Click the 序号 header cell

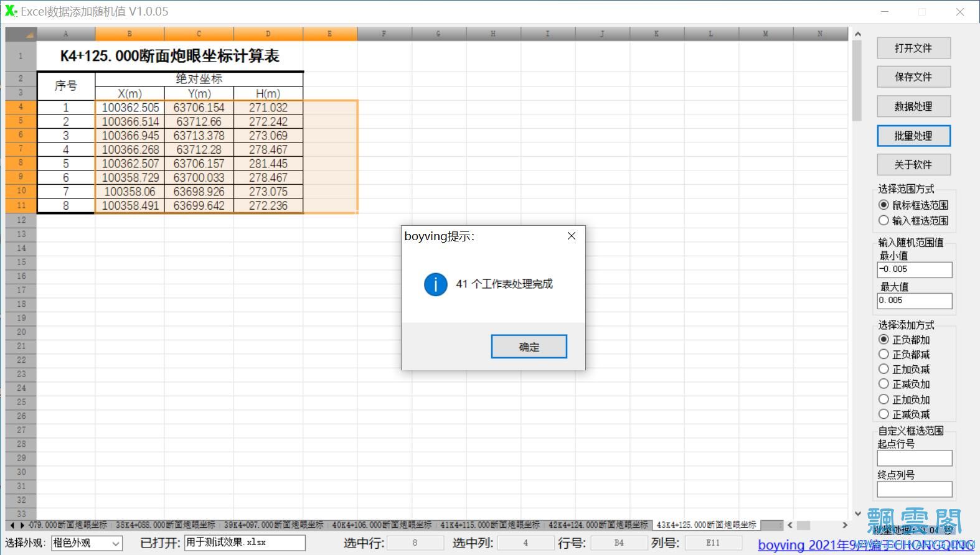click(x=66, y=86)
